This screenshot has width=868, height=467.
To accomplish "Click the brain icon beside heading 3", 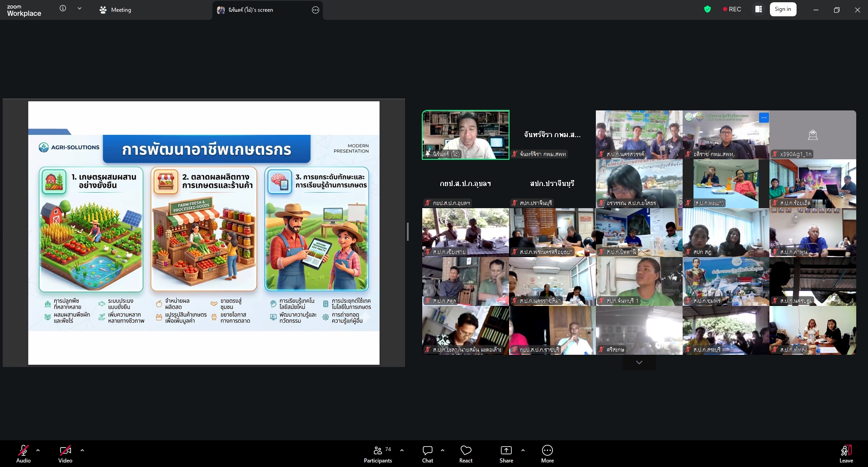I will point(279,181).
